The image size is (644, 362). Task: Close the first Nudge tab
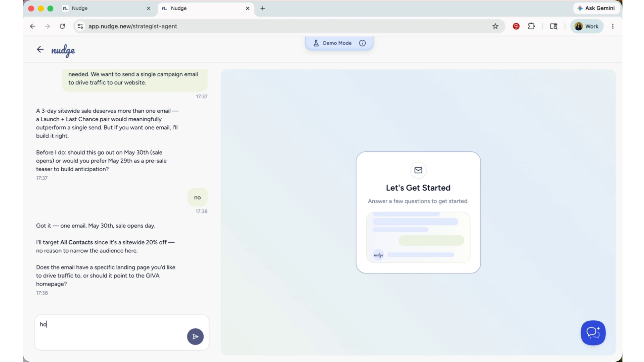tap(149, 8)
